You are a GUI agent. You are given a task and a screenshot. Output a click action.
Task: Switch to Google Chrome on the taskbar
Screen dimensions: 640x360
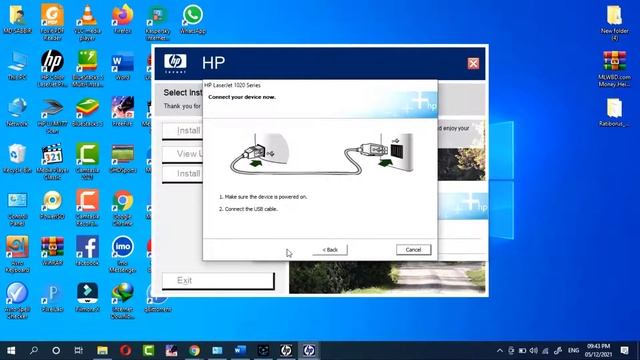click(x=194, y=350)
